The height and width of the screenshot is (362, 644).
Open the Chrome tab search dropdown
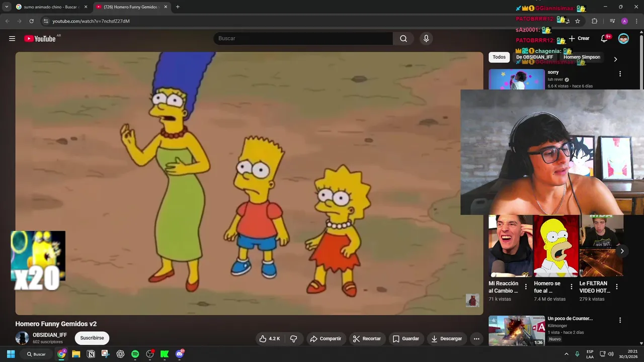point(7,7)
